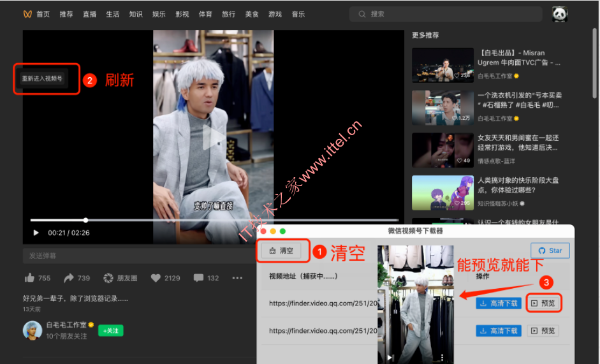Image resolution: width=600 pixels, height=364 pixels.
Task: Click 高清下载 for first URL row
Action: click(499, 303)
